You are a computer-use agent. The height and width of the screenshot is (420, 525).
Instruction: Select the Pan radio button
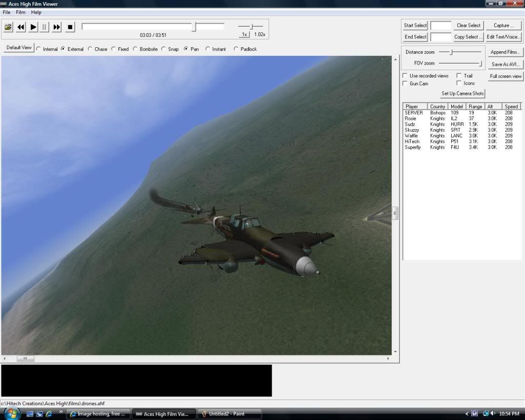[x=186, y=49]
